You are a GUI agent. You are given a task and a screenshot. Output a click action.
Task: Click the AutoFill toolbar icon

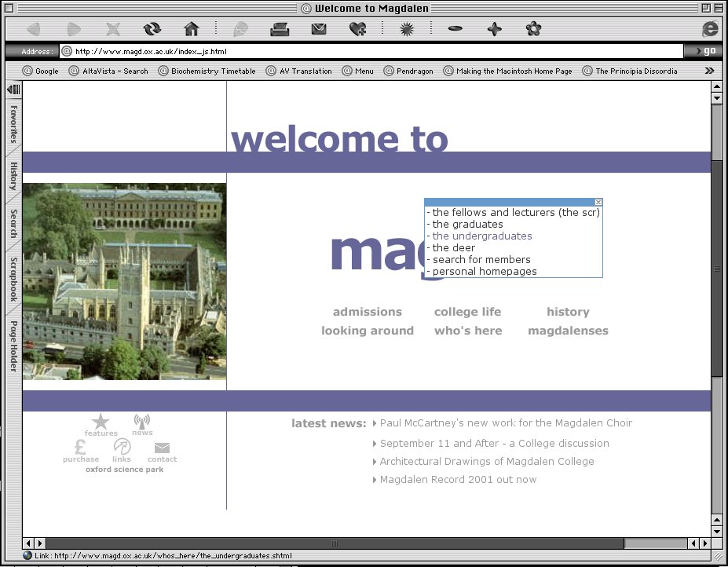(240, 29)
